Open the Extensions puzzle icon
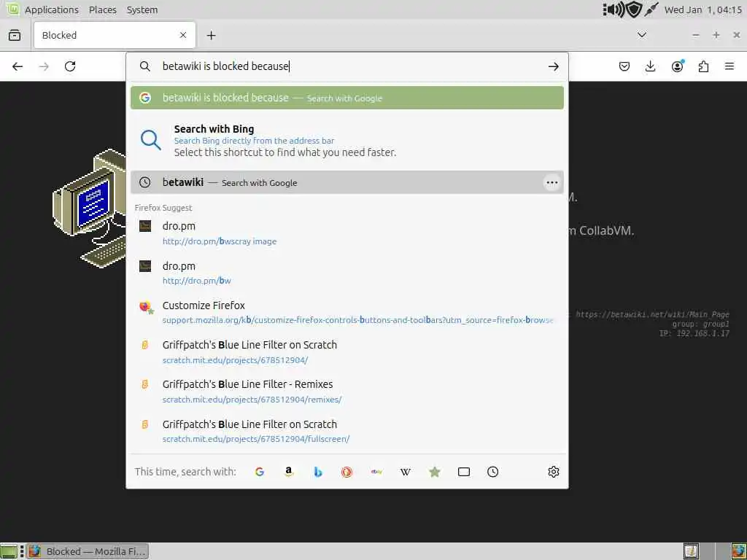 tap(703, 66)
